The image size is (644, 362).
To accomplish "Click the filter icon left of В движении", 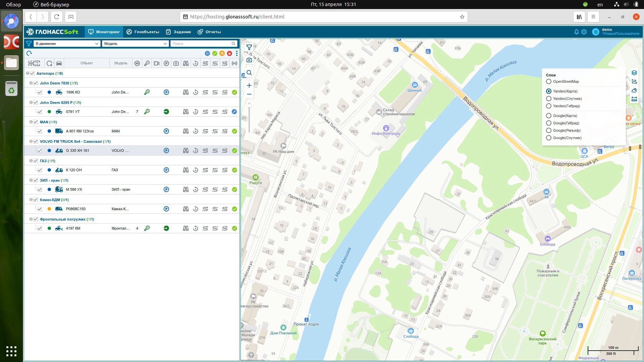I will 29,43.
